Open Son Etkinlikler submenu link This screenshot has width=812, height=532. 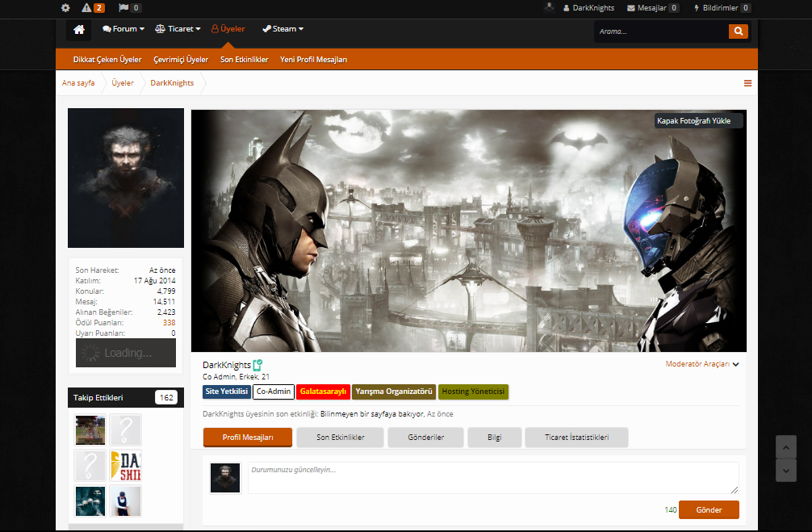(x=245, y=60)
